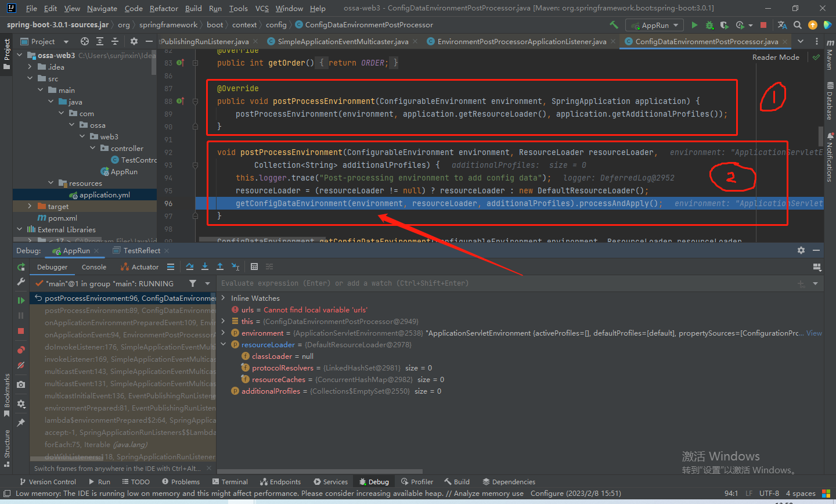The image size is (836, 504).
Task: Open Project panel settings gear
Action: 134,41
